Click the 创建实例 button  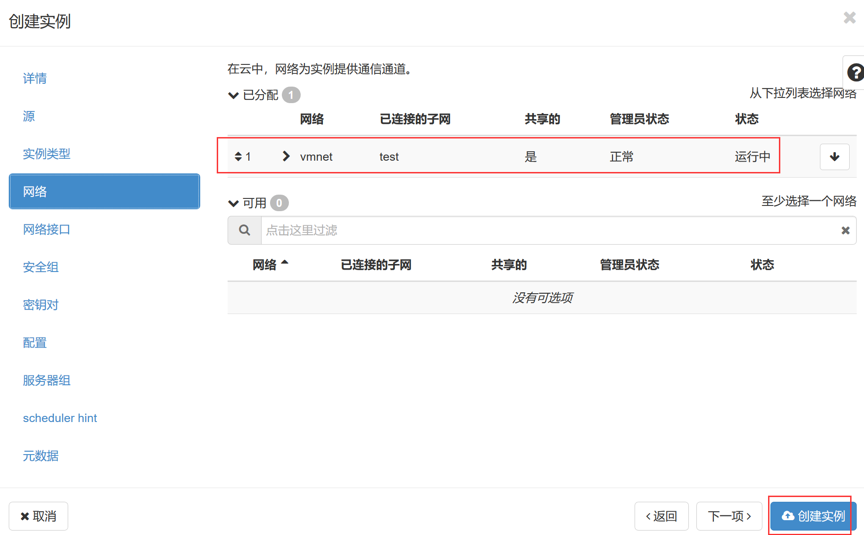(813, 516)
